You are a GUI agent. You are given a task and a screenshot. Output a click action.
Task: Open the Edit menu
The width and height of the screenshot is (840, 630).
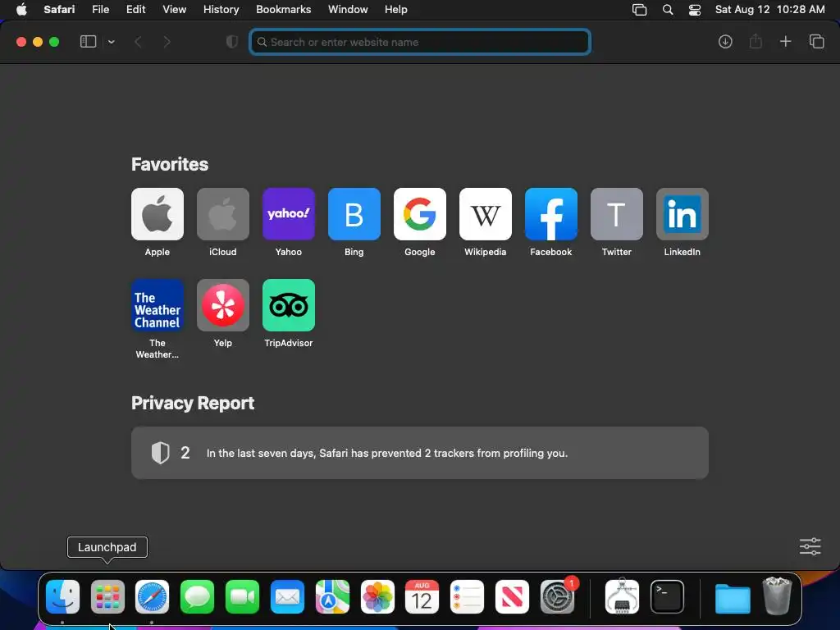click(135, 10)
